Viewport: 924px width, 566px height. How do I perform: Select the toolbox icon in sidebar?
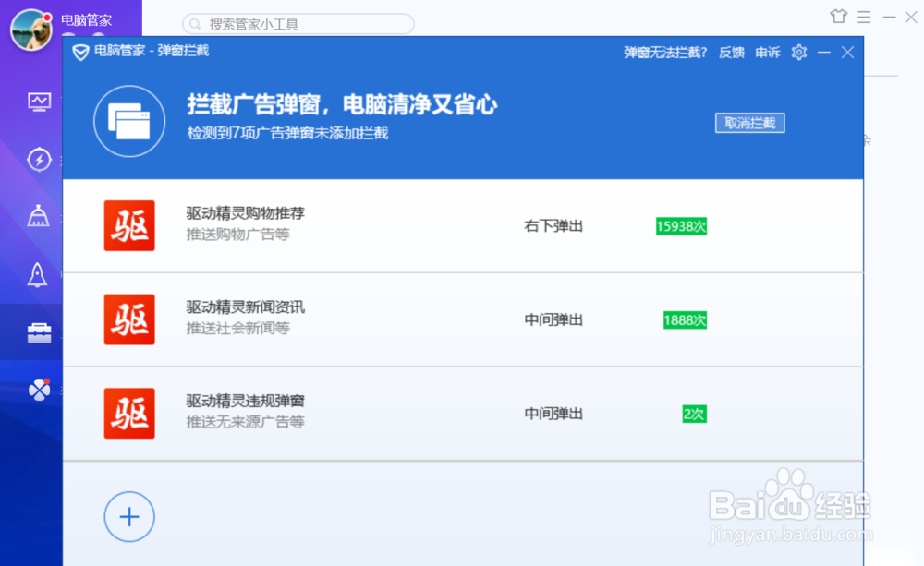39,332
